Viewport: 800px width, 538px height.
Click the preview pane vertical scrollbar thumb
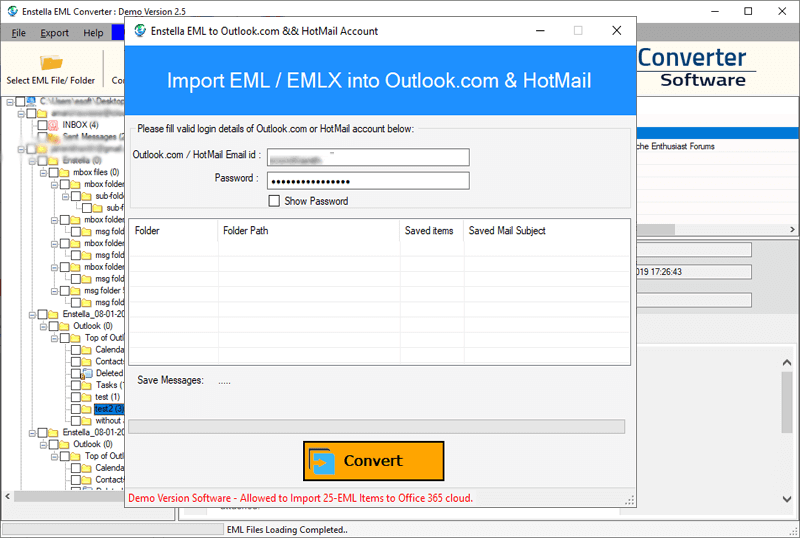point(787,403)
